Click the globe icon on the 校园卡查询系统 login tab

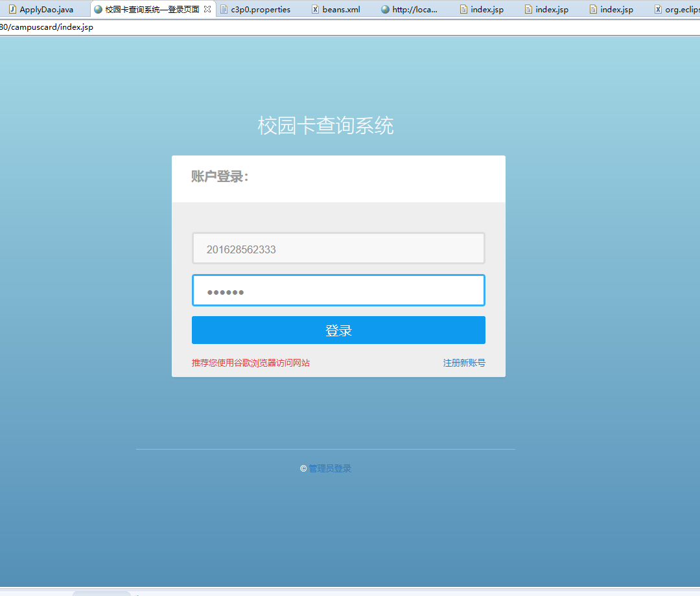click(x=99, y=9)
